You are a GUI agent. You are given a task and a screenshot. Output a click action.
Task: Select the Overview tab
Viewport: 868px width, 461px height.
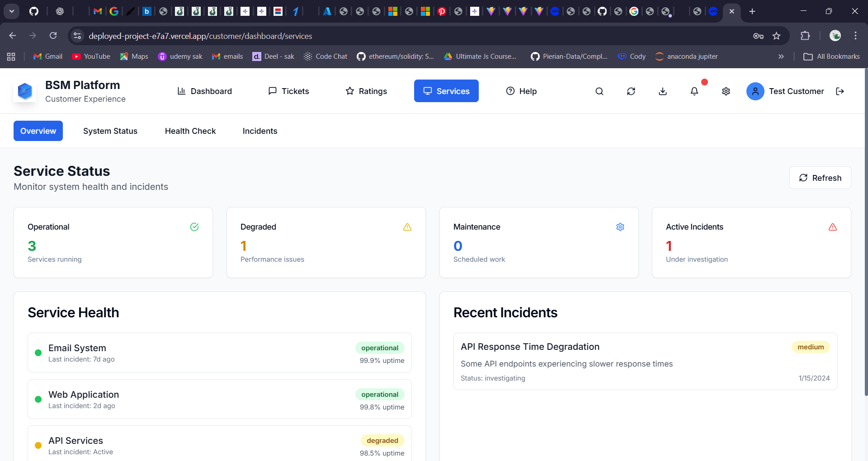[x=38, y=131]
